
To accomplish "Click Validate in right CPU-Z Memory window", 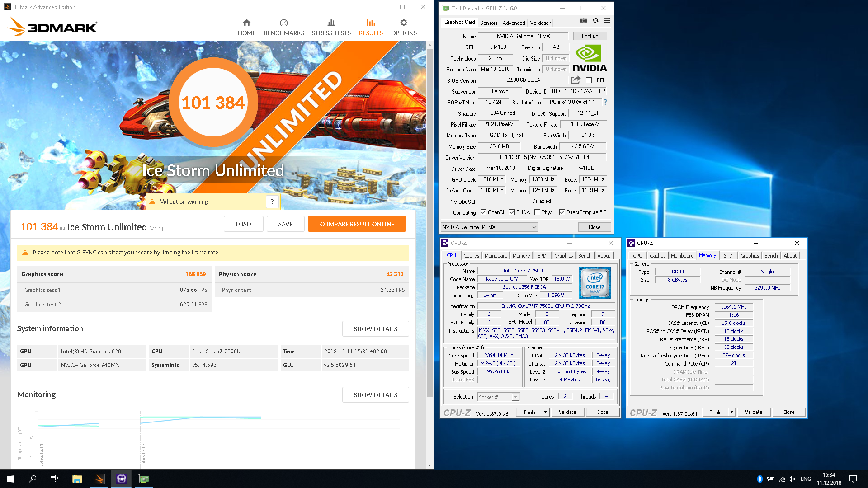I will (754, 412).
